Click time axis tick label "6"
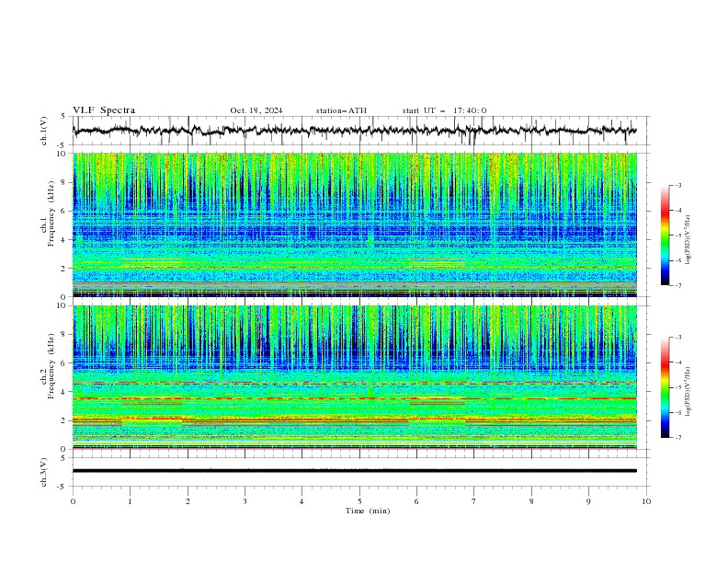 (417, 501)
